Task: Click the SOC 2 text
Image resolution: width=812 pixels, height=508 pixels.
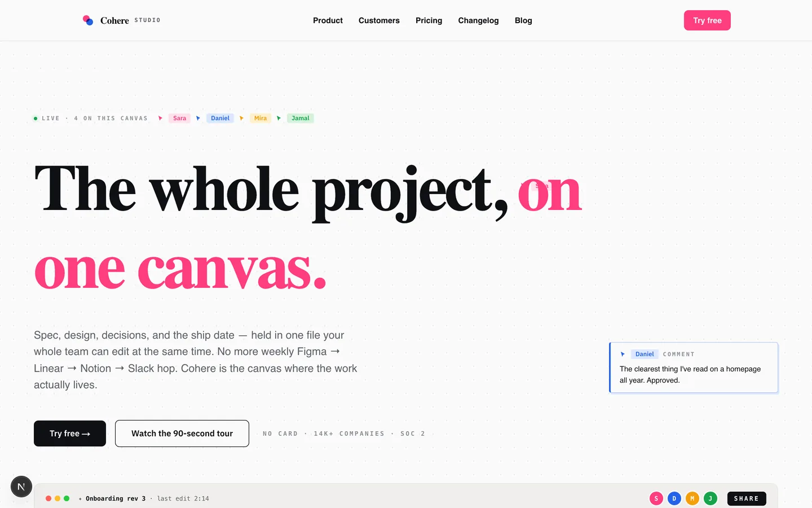Action: (x=413, y=433)
